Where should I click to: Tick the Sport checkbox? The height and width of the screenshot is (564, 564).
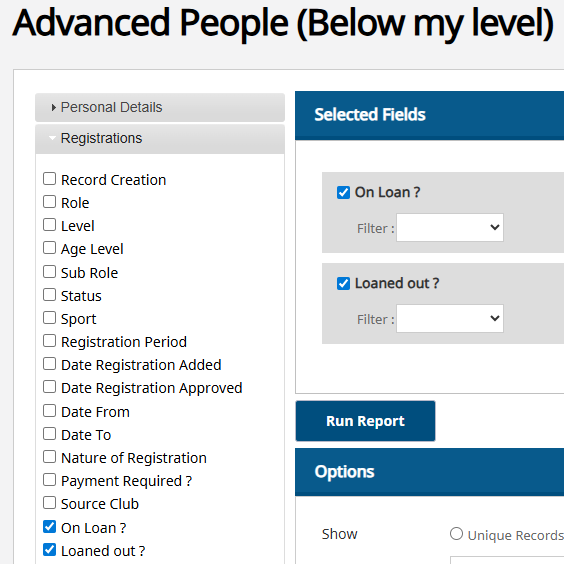[49, 318]
